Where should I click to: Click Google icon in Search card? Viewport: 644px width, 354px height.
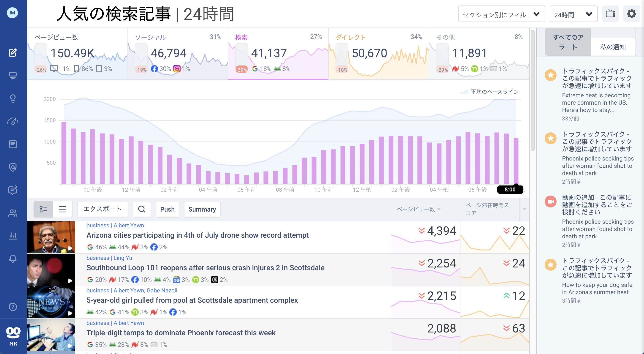click(255, 69)
